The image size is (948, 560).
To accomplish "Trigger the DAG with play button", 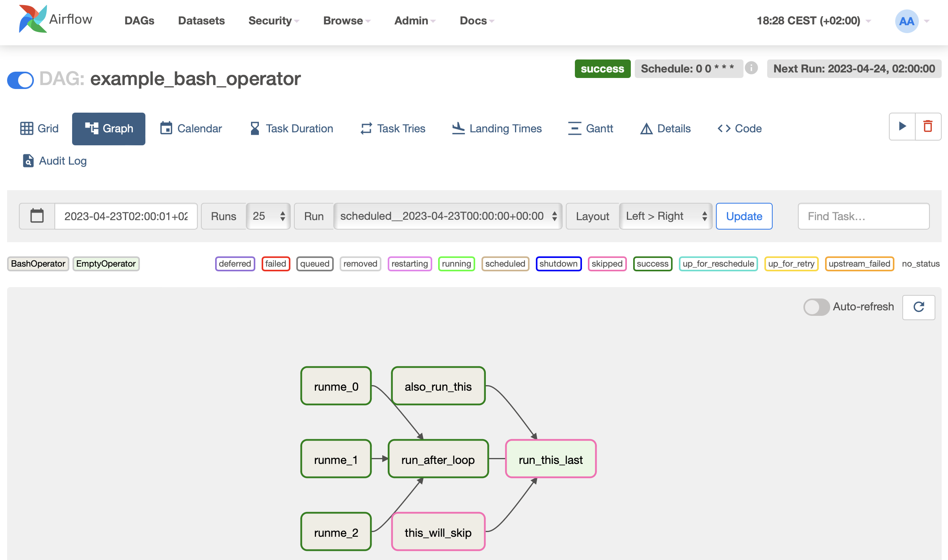I will [902, 126].
